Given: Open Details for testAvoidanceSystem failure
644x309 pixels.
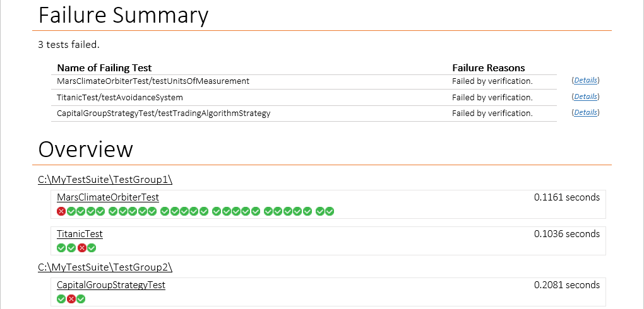Looking at the screenshot, I should (x=585, y=97).
